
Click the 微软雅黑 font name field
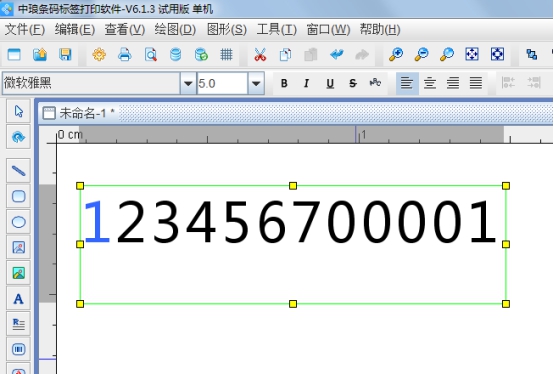(91, 83)
